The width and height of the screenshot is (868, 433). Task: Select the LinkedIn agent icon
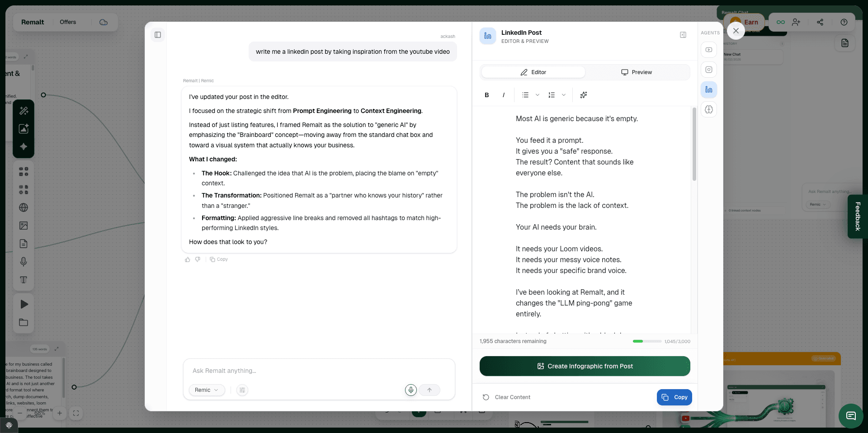(708, 89)
